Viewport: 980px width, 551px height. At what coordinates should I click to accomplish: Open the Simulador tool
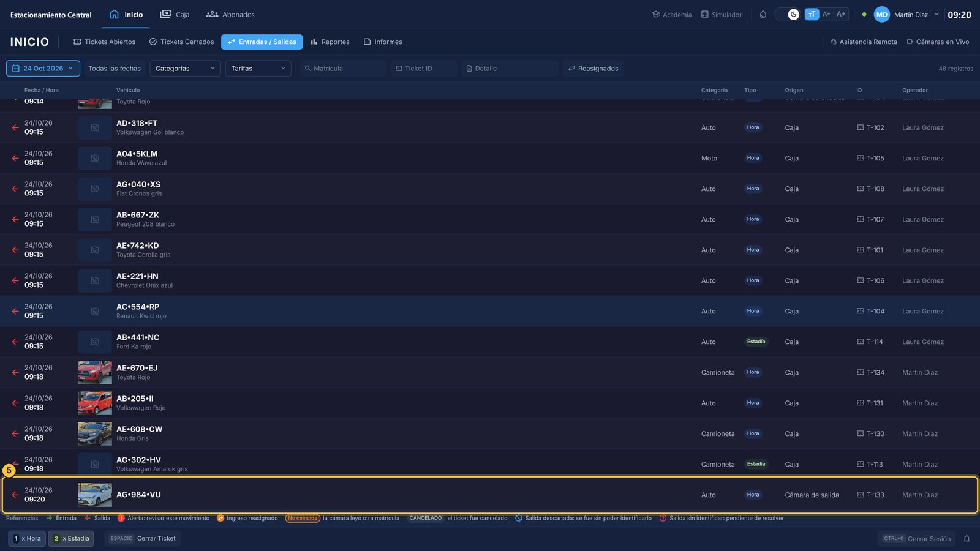[x=721, y=15]
